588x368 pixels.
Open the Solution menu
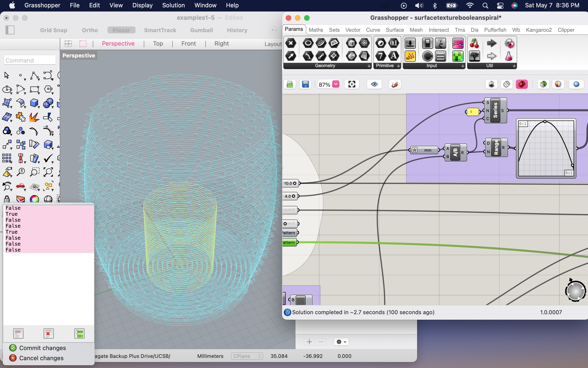coord(173,5)
